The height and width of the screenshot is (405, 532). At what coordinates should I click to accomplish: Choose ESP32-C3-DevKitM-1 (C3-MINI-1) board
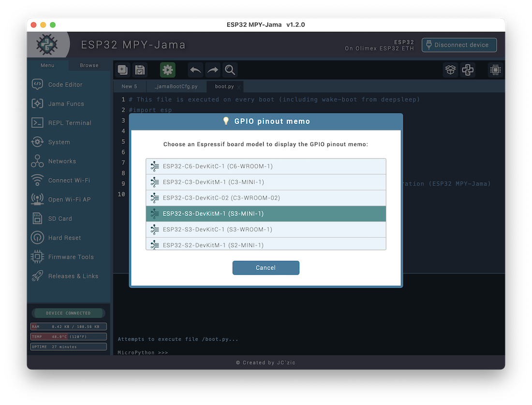(x=266, y=182)
